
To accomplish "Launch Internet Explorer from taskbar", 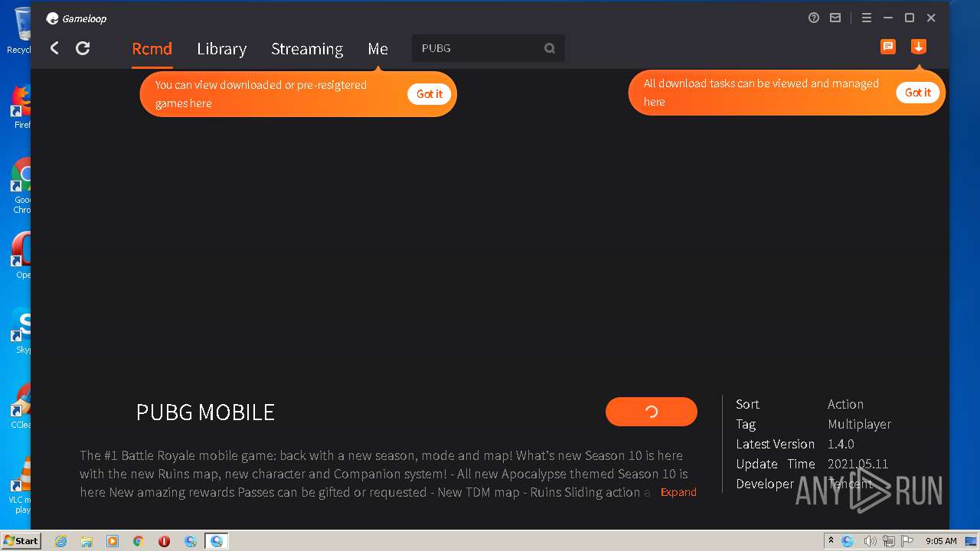I will pyautogui.click(x=61, y=541).
